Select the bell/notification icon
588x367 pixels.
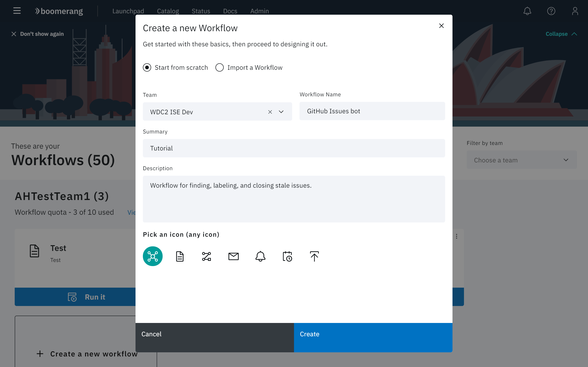pos(260,256)
